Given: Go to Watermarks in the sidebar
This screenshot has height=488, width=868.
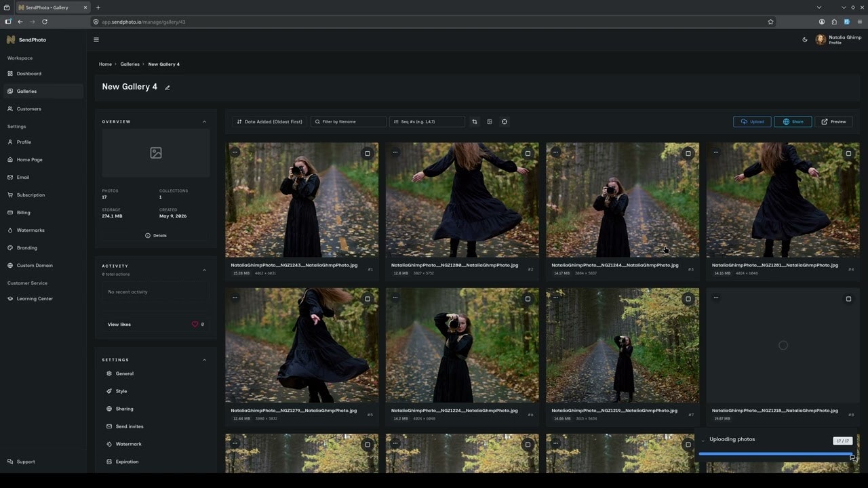Looking at the screenshot, I should tap(43, 230).
